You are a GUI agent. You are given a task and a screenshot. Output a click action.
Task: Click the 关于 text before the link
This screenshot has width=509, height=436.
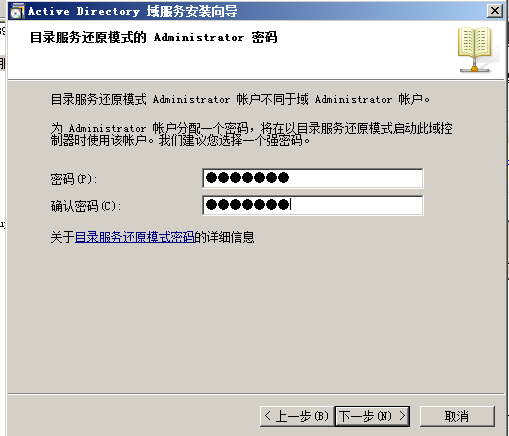pyautogui.click(x=63, y=237)
